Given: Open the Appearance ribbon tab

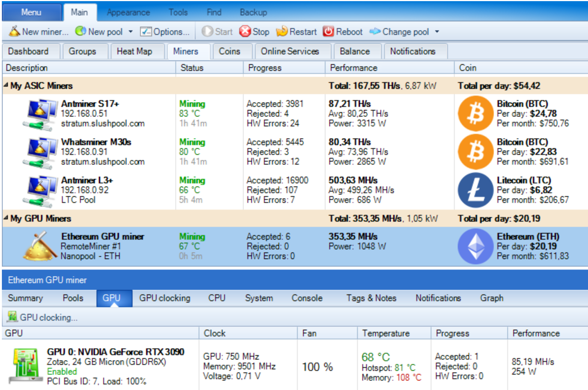Looking at the screenshot, I should pyautogui.click(x=128, y=12).
